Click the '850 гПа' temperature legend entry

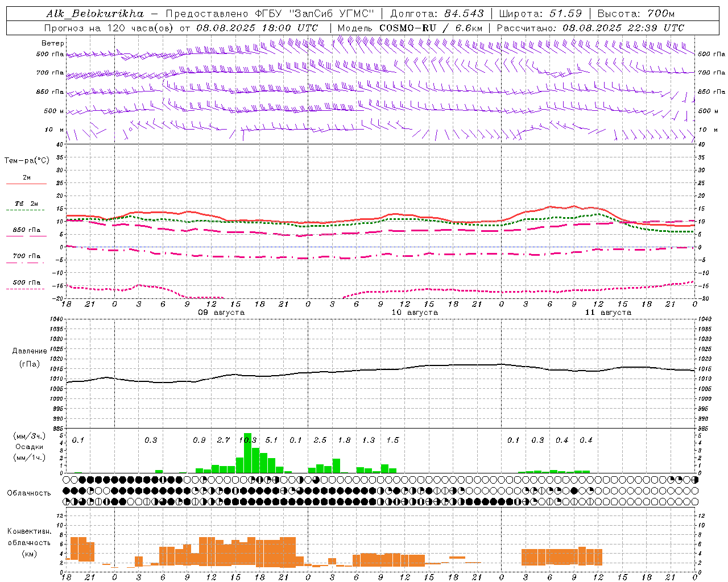coord(26,230)
